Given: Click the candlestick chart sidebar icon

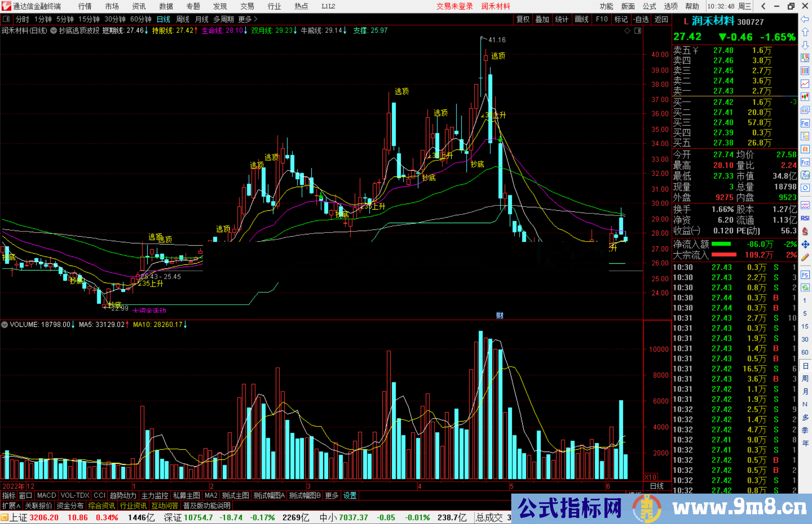Looking at the screenshot, I should (805, 97).
